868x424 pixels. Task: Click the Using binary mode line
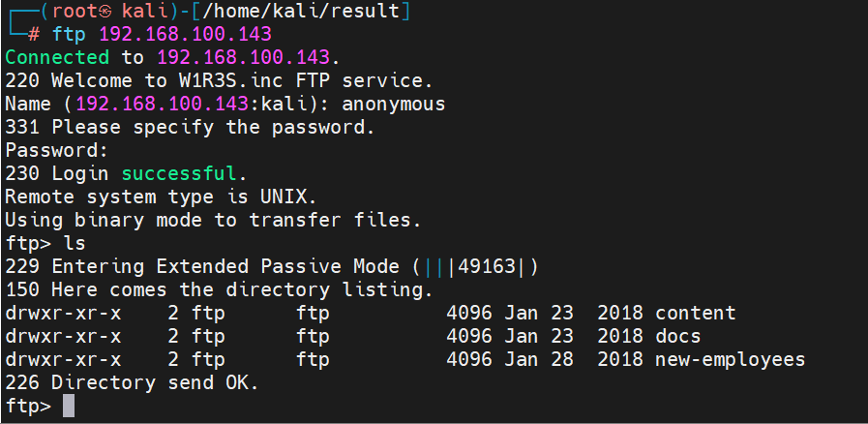tap(213, 220)
